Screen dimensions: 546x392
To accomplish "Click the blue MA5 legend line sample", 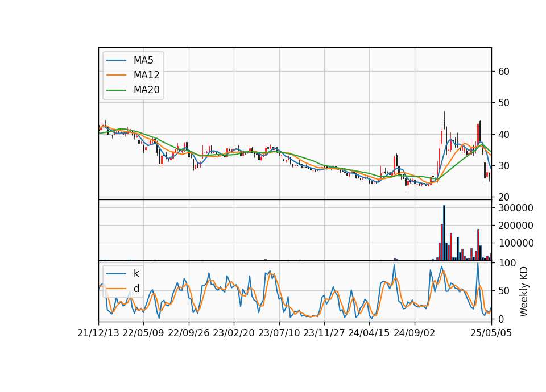I will (x=116, y=61).
